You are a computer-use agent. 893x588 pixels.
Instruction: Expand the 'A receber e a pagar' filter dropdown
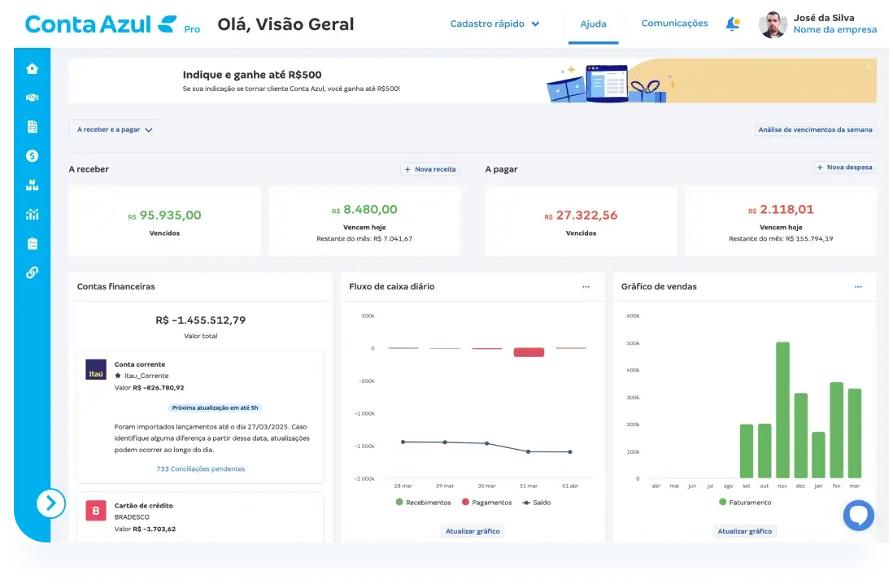coord(114,128)
